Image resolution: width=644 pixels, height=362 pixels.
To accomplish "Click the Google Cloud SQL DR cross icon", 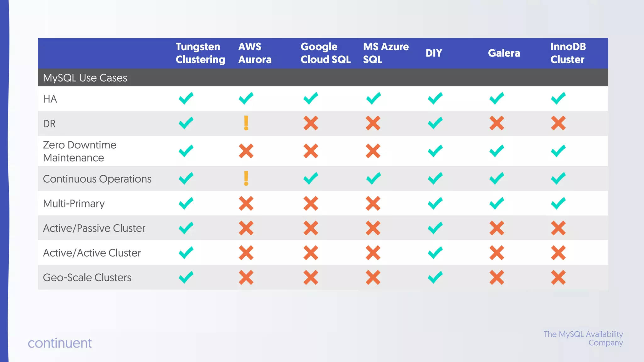I will (x=311, y=123).
